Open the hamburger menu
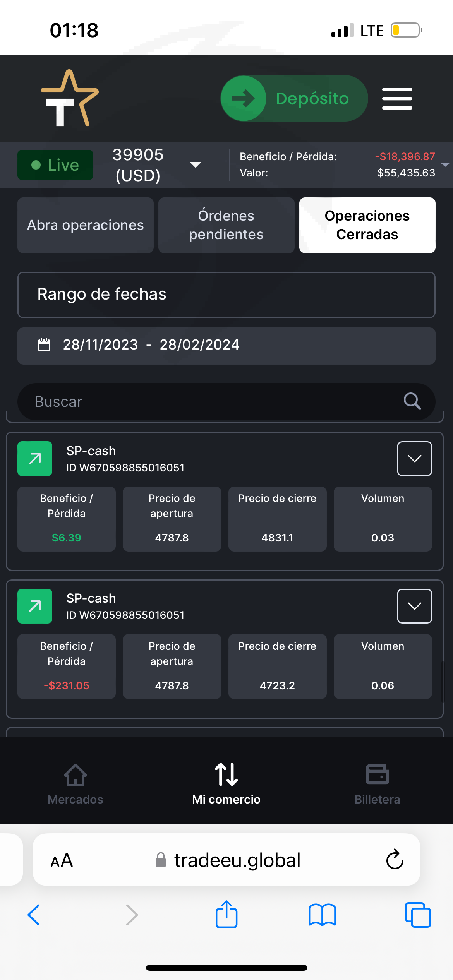Screen dimensions: 453x980 click(x=397, y=98)
